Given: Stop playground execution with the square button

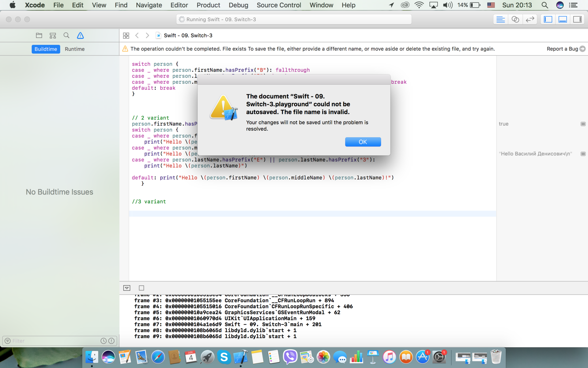Looking at the screenshot, I should (x=141, y=288).
